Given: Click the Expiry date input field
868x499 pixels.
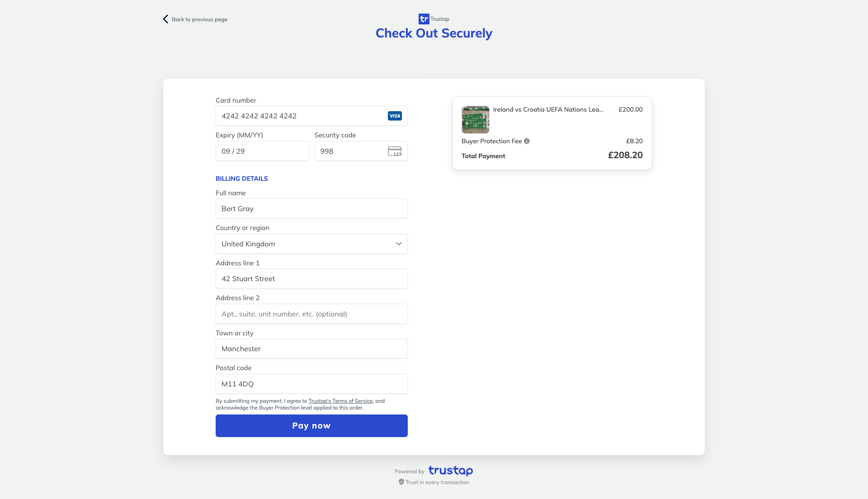Looking at the screenshot, I should 262,151.
